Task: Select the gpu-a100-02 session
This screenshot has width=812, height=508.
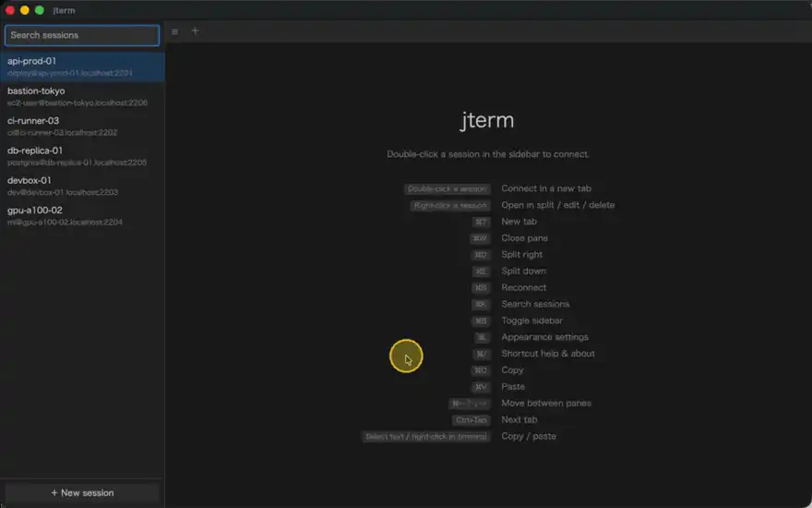Action: 82,215
